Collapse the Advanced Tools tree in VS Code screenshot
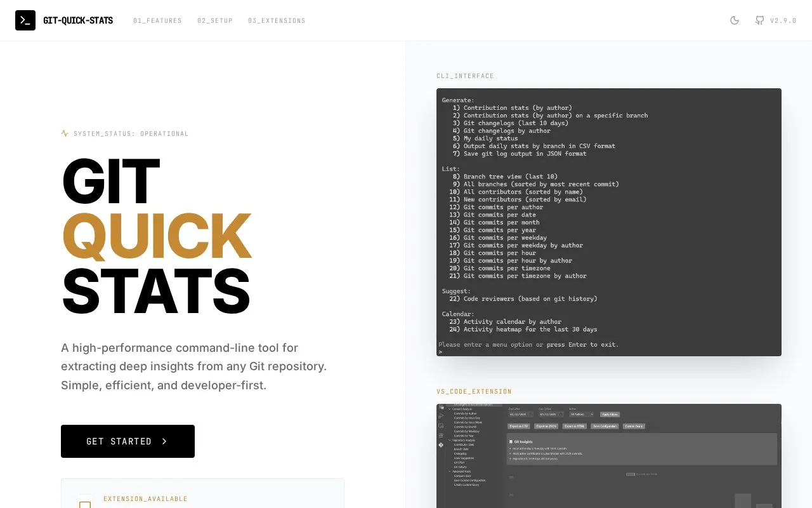 coord(450,471)
